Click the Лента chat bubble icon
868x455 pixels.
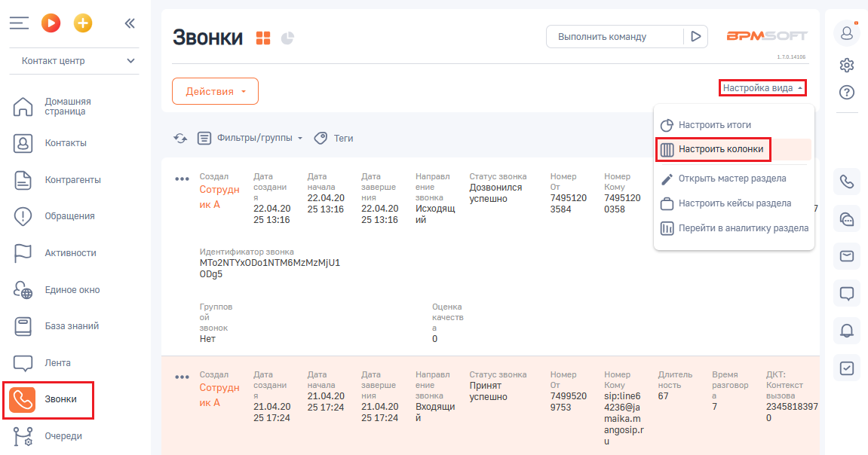tap(23, 362)
